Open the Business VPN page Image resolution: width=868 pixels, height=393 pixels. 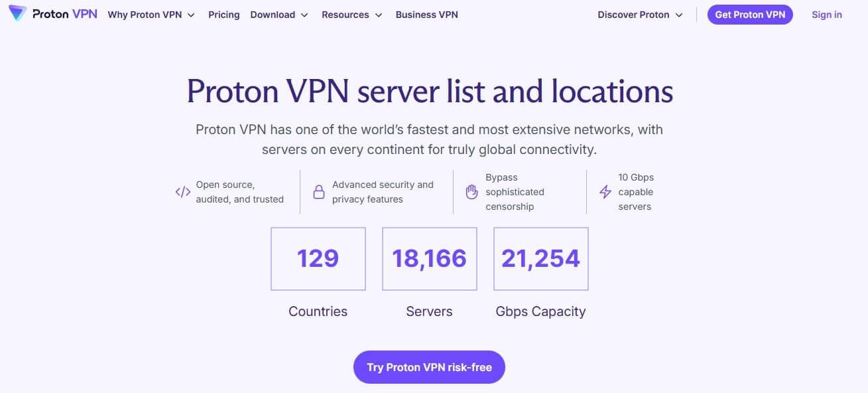point(426,14)
